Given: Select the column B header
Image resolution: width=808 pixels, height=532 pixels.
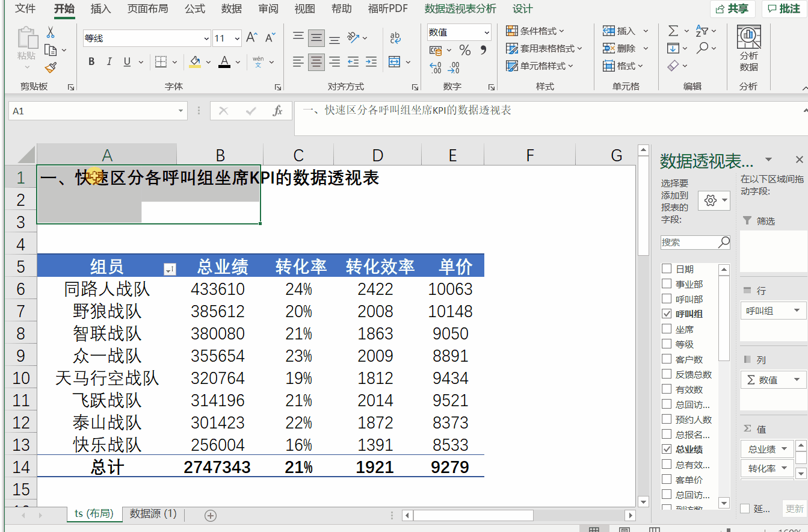Looking at the screenshot, I should (220, 155).
